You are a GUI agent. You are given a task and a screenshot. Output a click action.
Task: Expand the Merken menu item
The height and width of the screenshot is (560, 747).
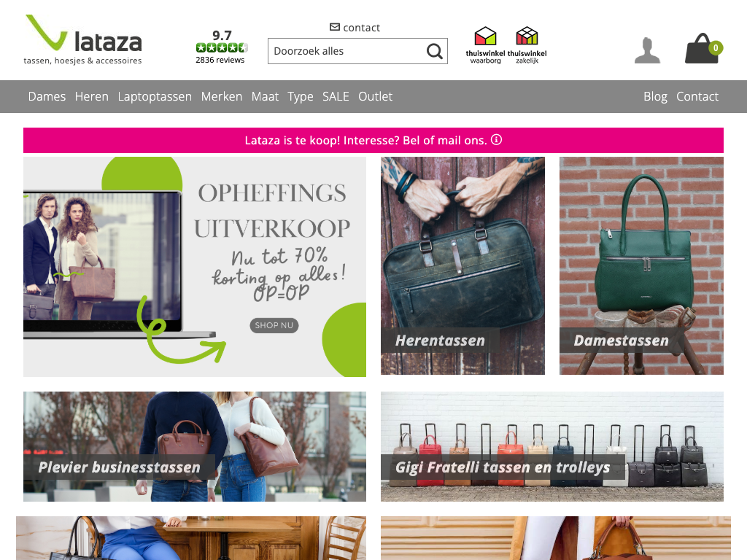pos(222,97)
